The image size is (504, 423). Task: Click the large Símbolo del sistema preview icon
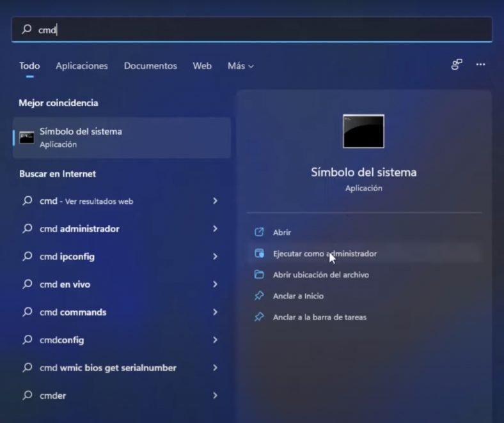point(363,131)
